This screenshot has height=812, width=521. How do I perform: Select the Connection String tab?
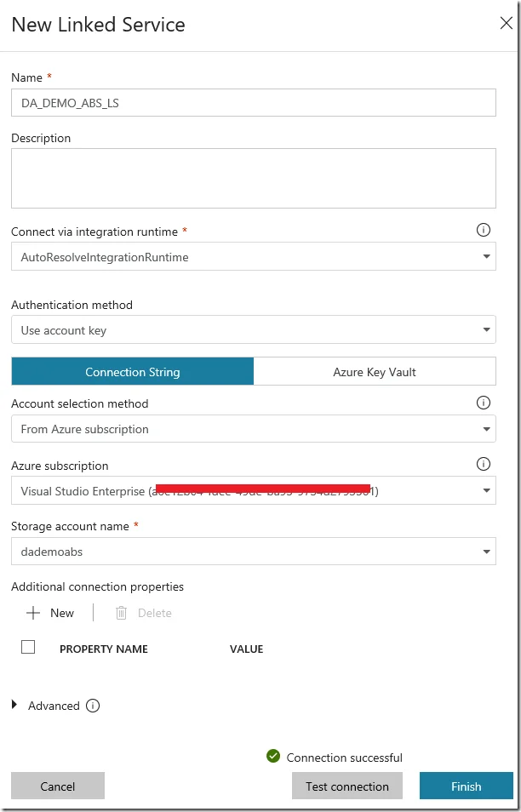(132, 371)
